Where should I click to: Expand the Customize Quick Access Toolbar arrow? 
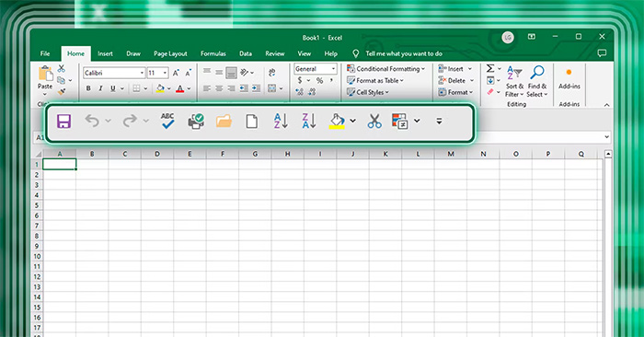(439, 122)
